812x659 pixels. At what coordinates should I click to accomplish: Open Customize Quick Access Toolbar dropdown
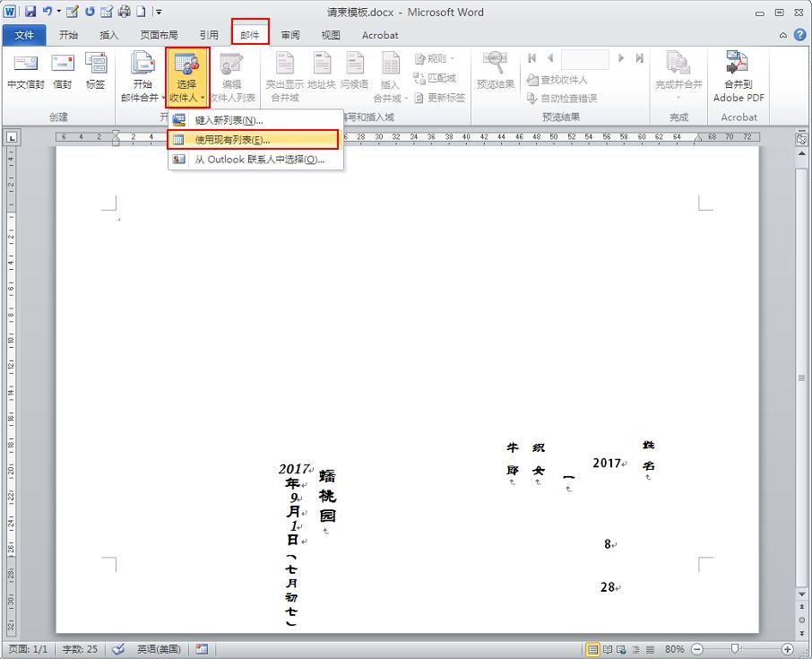click(x=159, y=12)
